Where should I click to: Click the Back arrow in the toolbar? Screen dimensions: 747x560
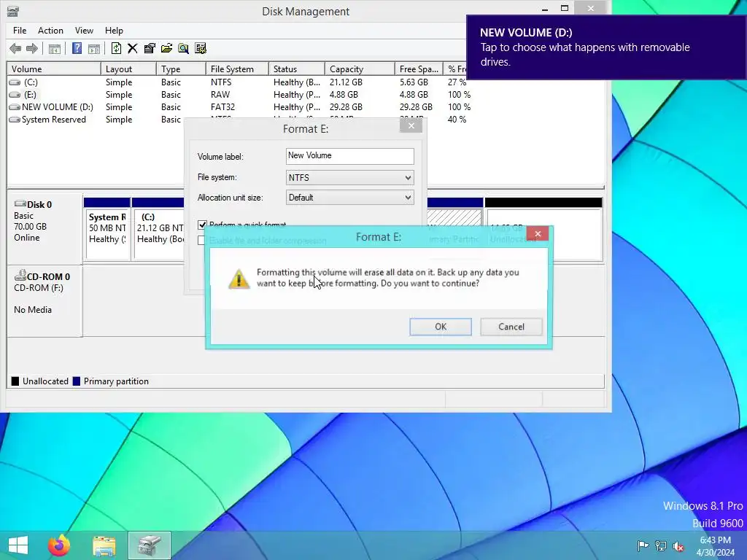[x=15, y=48]
